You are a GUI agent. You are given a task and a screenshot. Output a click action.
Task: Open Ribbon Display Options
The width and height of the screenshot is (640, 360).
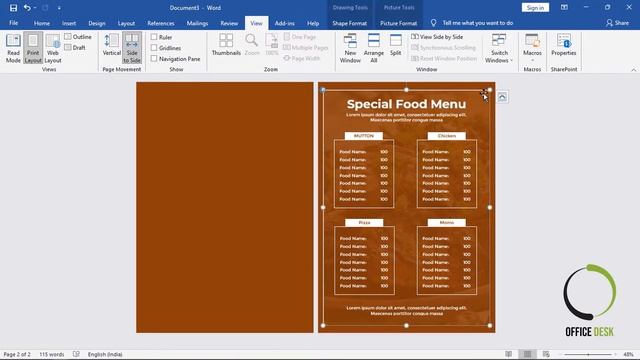pos(564,8)
